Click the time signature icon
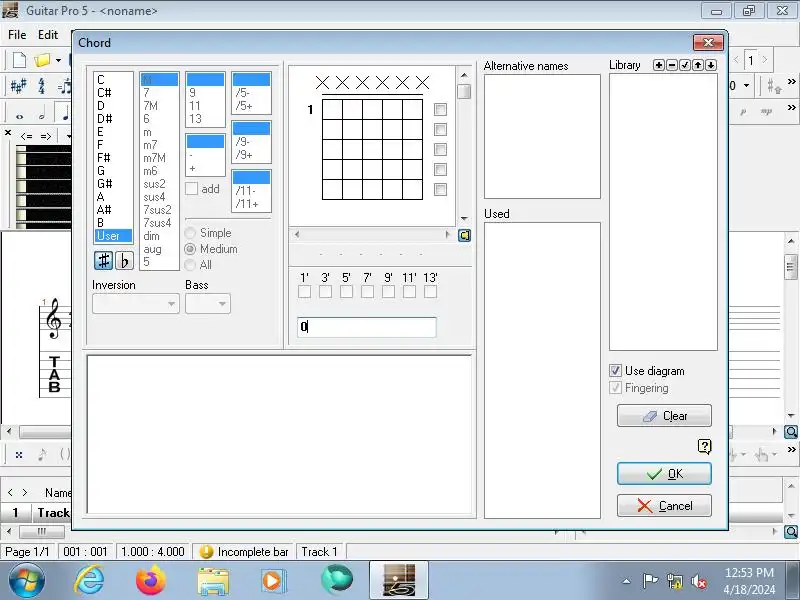Image resolution: width=800 pixels, height=600 pixels. point(41,86)
